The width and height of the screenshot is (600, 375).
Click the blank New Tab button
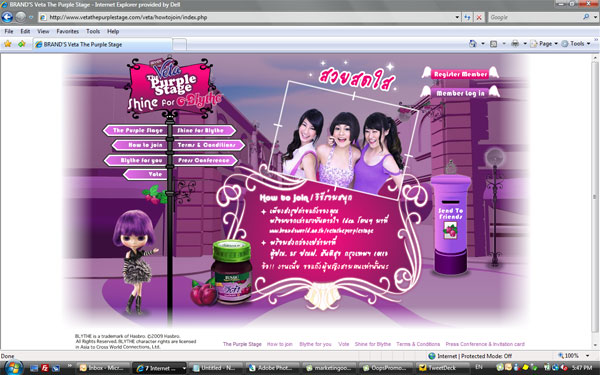(x=179, y=45)
